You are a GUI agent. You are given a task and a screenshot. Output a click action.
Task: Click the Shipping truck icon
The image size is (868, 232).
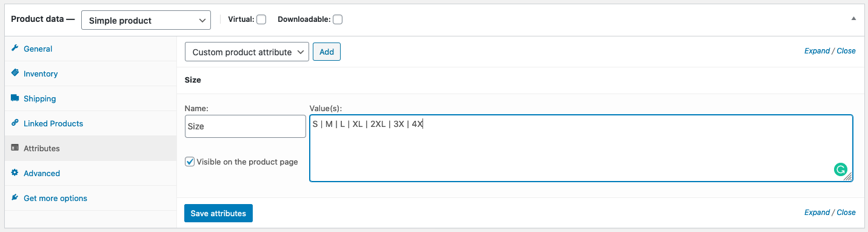[15, 98]
